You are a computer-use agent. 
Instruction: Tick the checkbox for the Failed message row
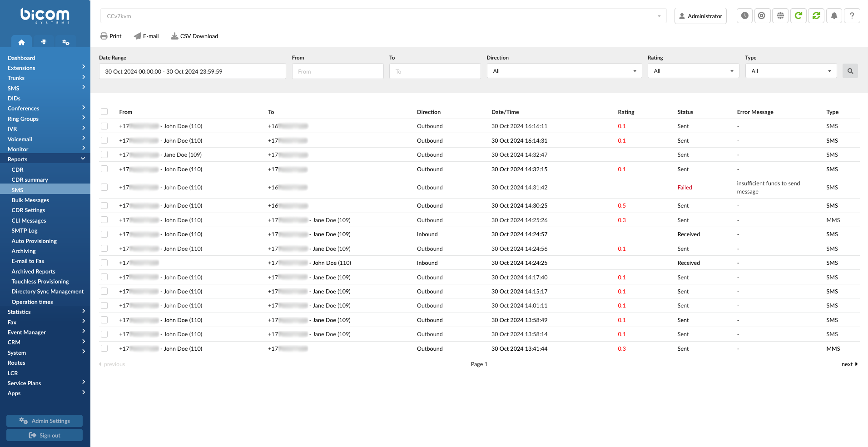104,187
